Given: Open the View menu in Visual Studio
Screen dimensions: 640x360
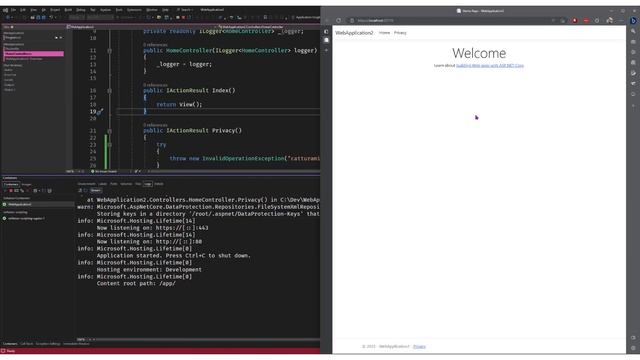Looking at the screenshot, I should 33,9.
